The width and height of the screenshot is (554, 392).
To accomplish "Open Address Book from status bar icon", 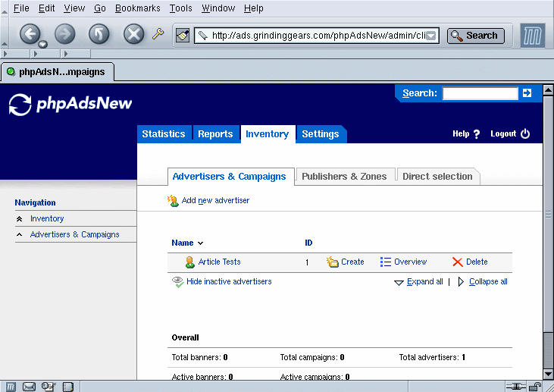I will (67, 387).
